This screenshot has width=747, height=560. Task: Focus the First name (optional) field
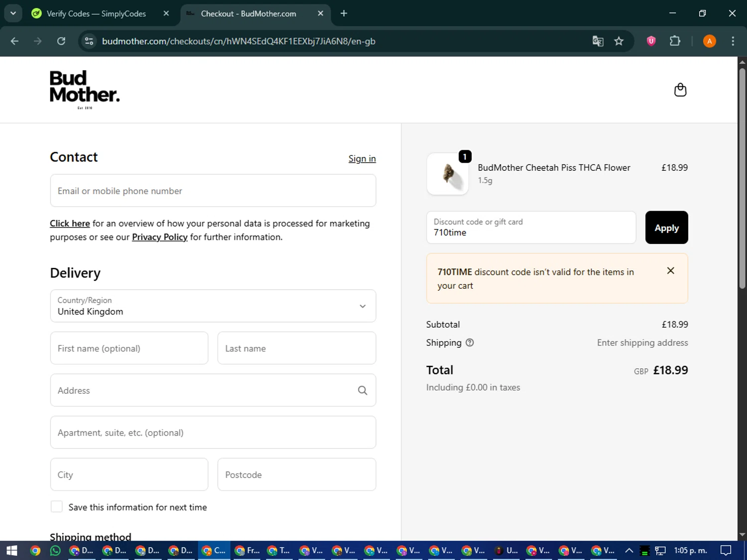(129, 348)
